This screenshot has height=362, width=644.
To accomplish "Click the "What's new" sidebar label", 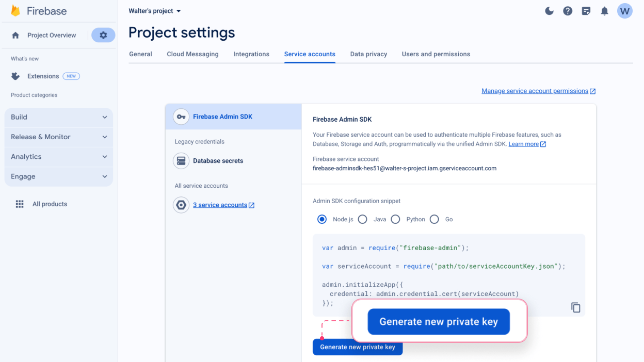I will click(25, 59).
